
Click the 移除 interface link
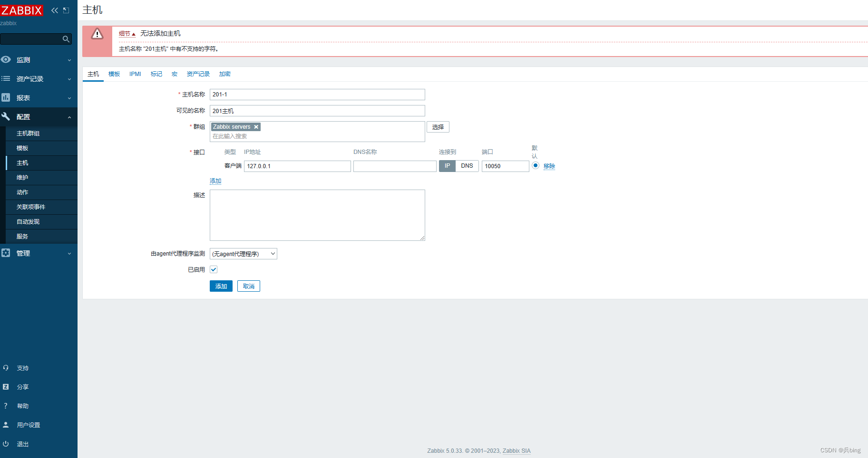pyautogui.click(x=549, y=166)
